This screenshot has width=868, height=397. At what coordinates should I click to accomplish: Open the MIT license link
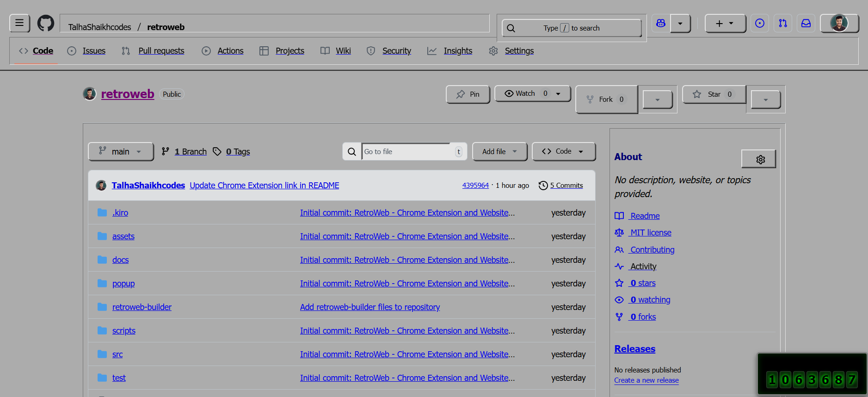(x=643, y=233)
